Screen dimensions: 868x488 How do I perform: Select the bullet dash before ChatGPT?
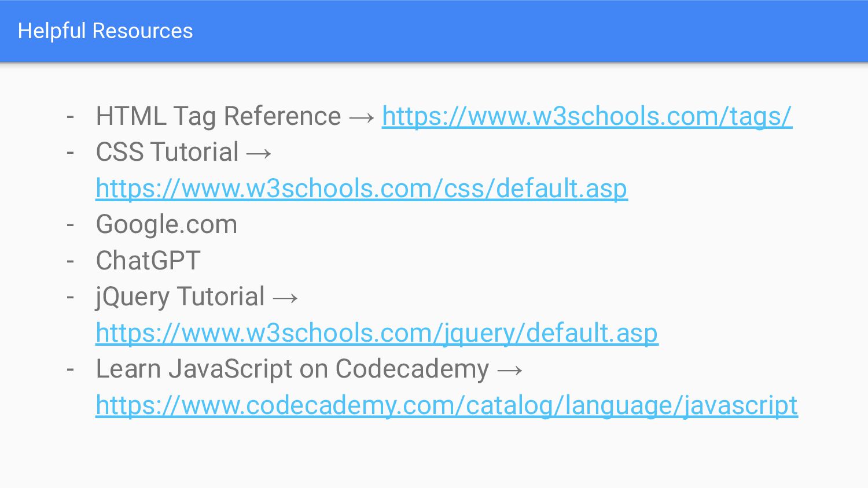tap(71, 261)
